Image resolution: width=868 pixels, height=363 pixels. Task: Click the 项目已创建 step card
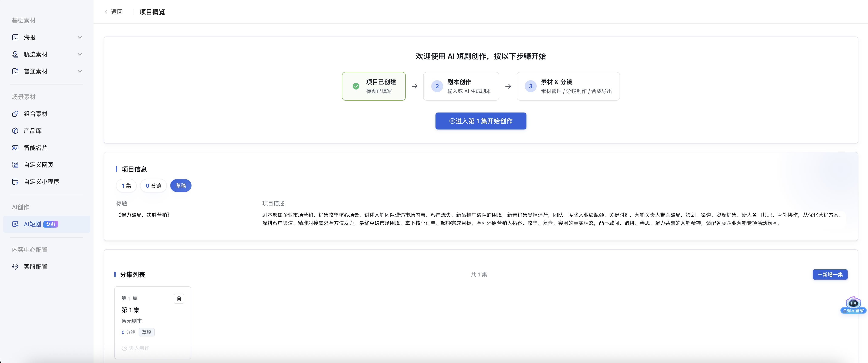(374, 86)
